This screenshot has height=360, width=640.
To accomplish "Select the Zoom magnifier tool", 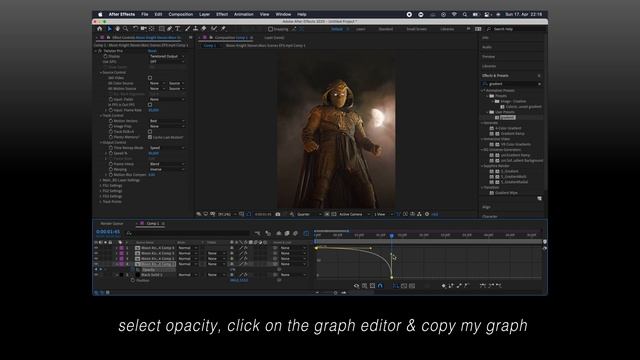I will pos(126,29).
